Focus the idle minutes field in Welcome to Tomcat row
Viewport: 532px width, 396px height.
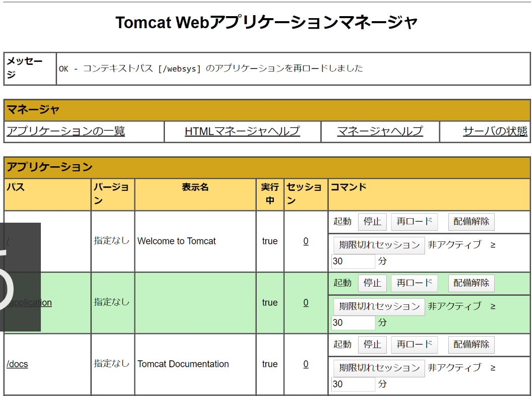point(353,261)
